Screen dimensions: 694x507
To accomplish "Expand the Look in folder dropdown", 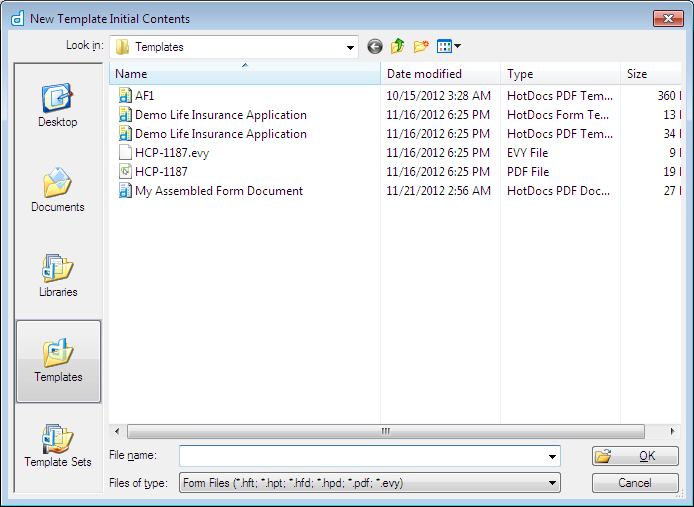I will 350,47.
